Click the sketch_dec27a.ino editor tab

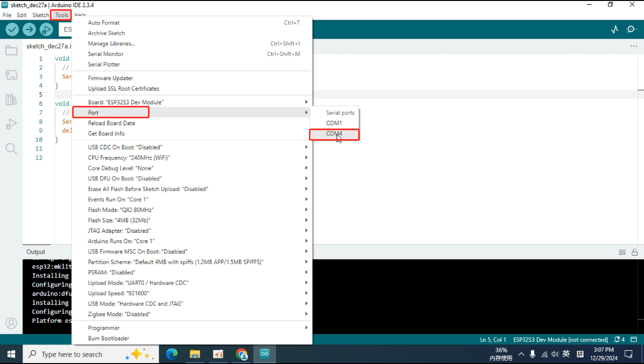click(47, 46)
